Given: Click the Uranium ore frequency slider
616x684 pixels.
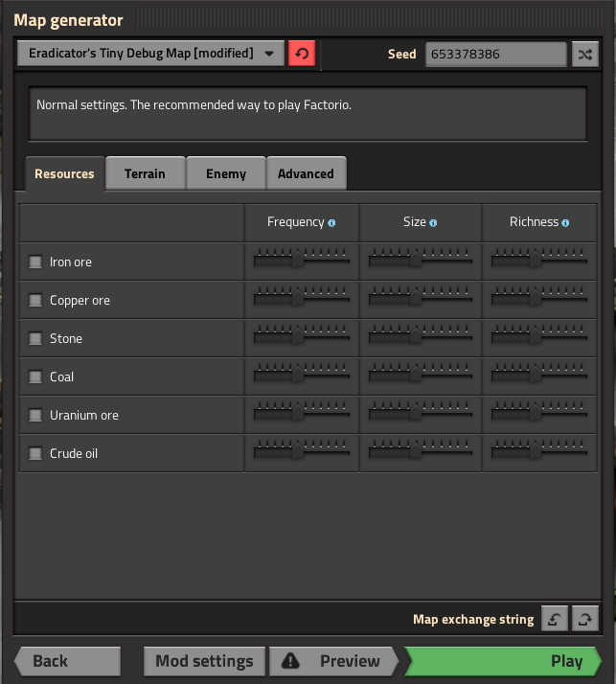Looking at the screenshot, I should pos(302,411).
